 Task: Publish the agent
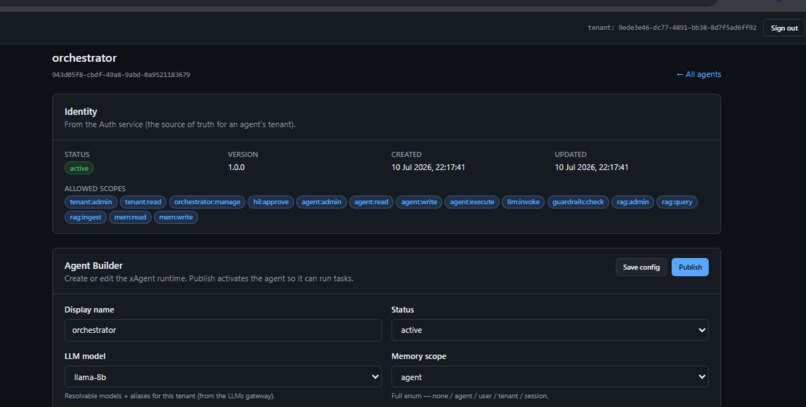point(690,267)
